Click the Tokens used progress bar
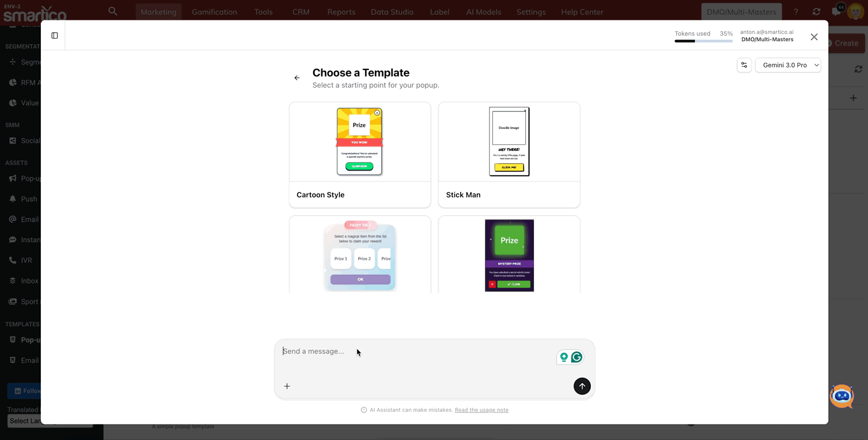This screenshot has height=440, width=868. tap(703, 41)
